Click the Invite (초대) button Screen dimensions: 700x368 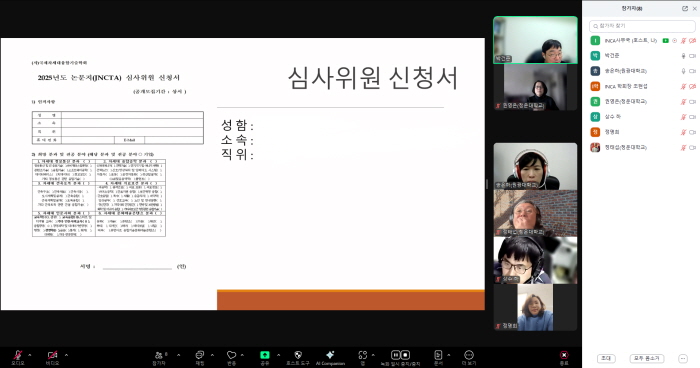606,358
